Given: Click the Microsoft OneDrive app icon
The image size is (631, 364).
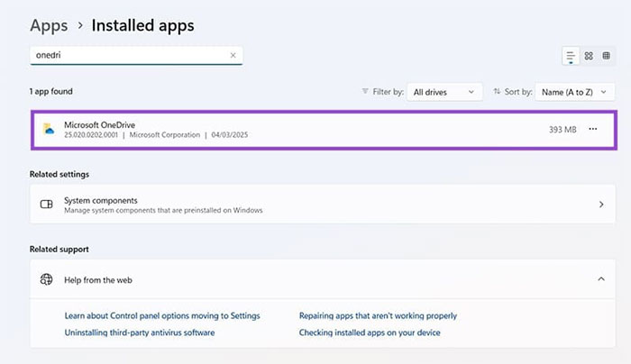Looking at the screenshot, I should (49, 129).
